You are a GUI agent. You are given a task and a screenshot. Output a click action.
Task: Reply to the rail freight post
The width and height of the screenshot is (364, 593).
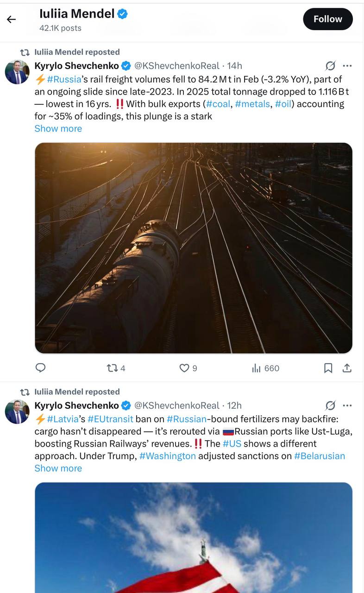click(x=41, y=368)
